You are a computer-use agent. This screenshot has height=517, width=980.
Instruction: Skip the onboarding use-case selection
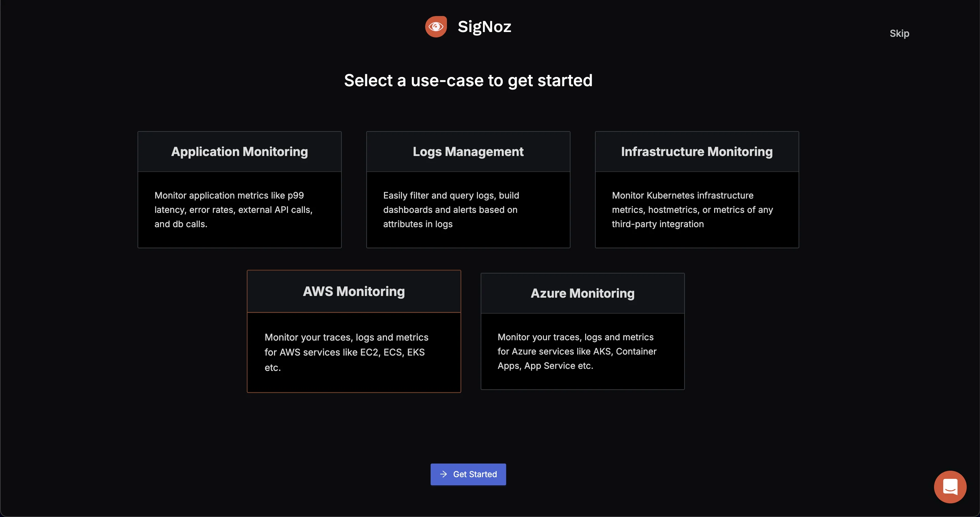coord(899,33)
